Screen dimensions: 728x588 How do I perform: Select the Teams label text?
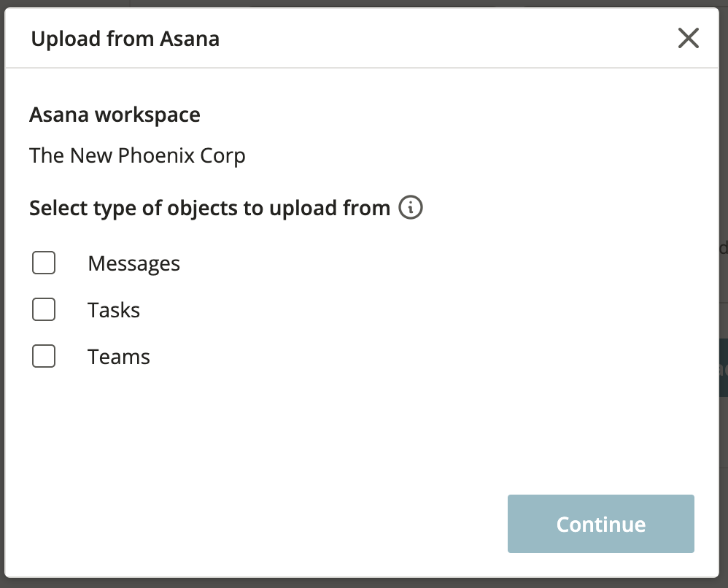pos(119,357)
